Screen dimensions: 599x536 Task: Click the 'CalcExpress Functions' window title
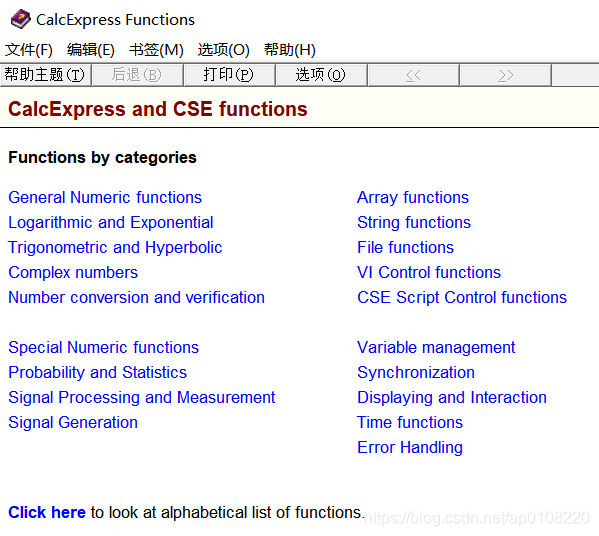(x=115, y=20)
